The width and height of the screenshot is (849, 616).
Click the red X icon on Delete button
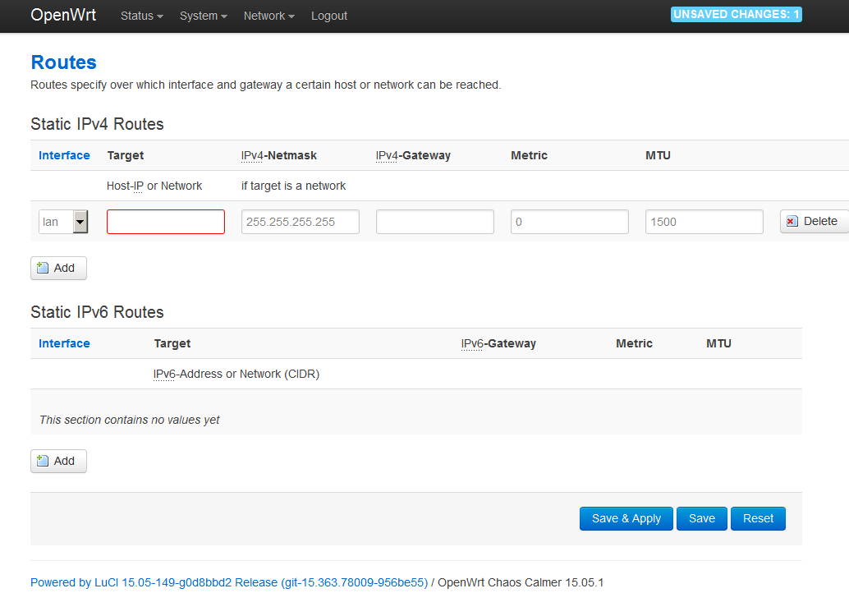coord(792,221)
